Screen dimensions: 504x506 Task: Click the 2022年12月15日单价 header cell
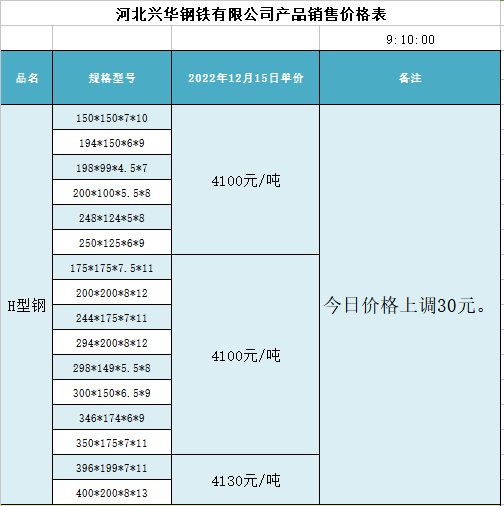pos(246,78)
